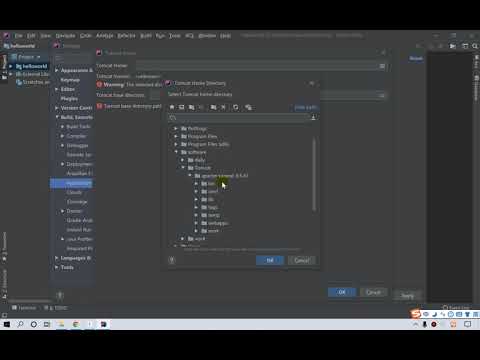480x360 pixels.
Task: Select work folder in directory tree
Action: 210,231
